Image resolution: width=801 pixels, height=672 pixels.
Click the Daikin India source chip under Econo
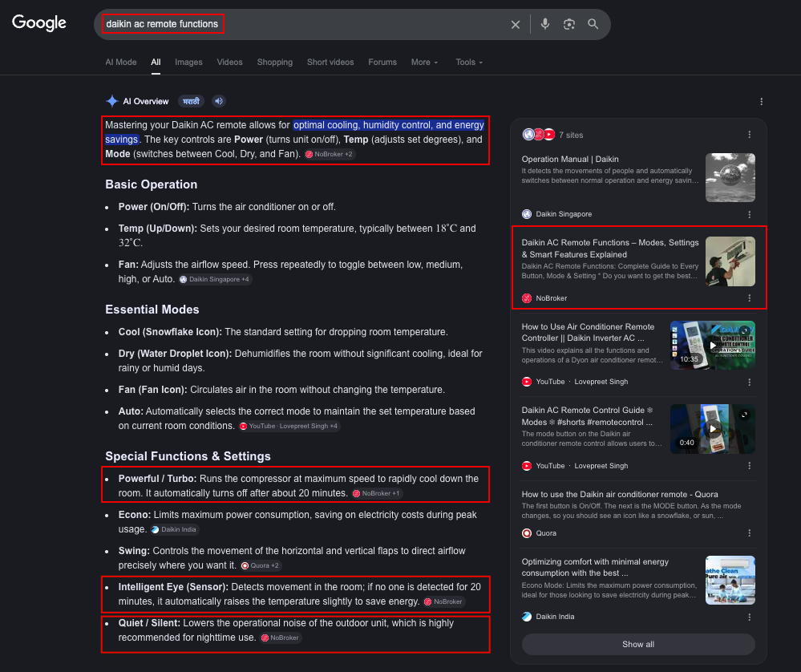(x=174, y=529)
